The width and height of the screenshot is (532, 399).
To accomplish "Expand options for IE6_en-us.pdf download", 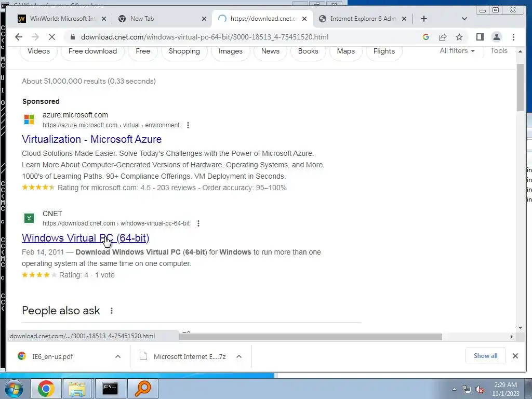I will point(118,356).
